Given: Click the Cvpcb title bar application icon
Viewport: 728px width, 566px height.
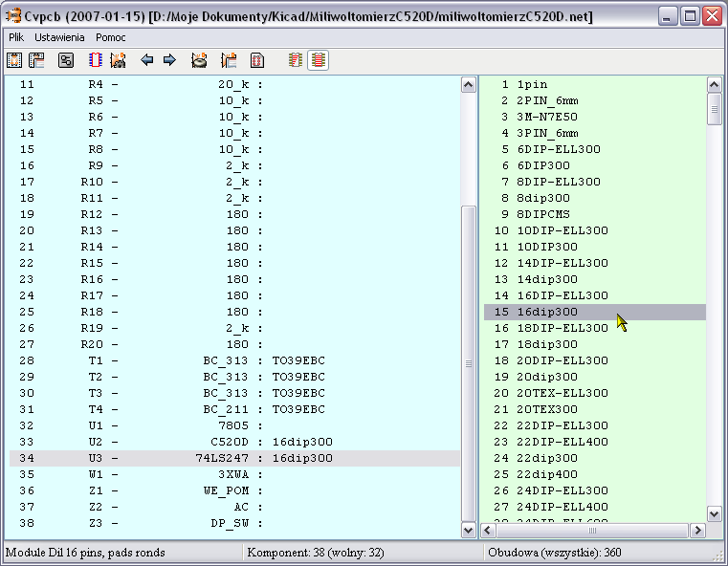Looking at the screenshot, I should (x=13, y=16).
